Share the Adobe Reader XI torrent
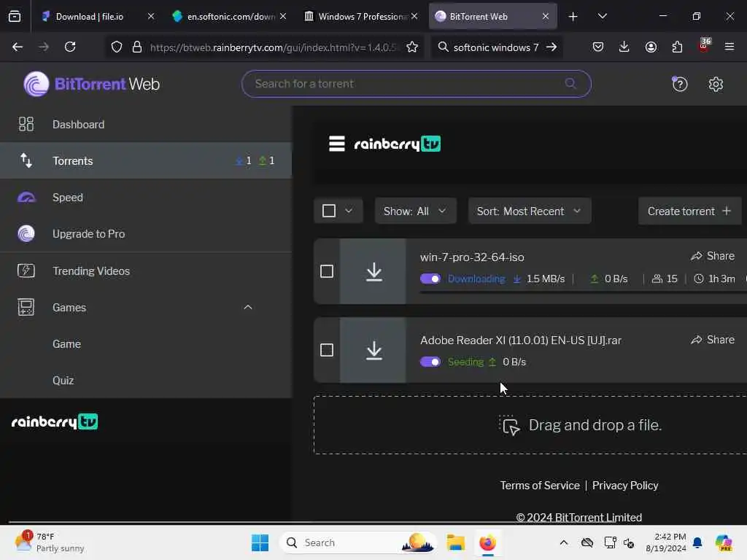 coord(713,340)
